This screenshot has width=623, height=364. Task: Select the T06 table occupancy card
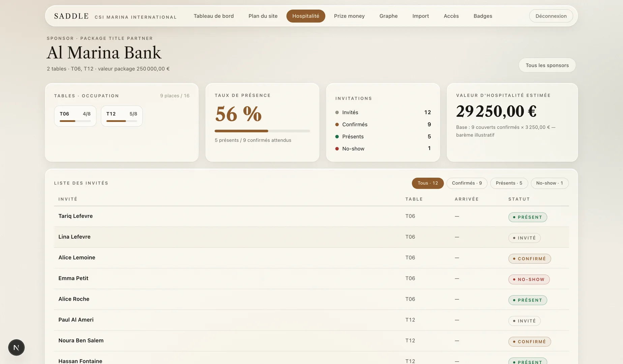click(x=75, y=116)
